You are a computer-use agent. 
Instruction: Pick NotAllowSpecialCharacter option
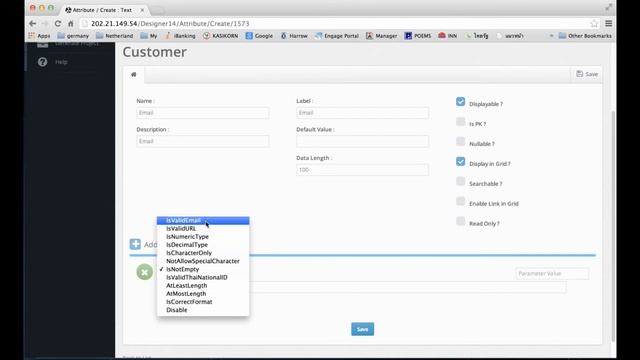coord(203,261)
